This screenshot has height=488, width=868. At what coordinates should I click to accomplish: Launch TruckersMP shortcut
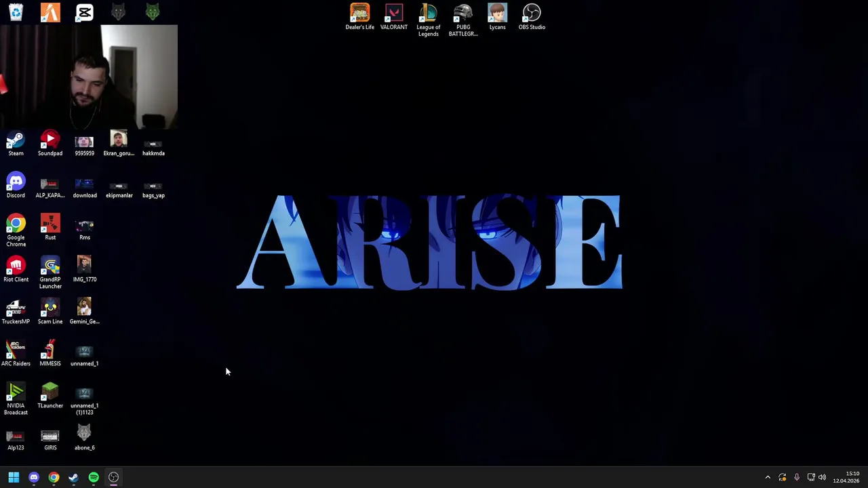tap(16, 312)
